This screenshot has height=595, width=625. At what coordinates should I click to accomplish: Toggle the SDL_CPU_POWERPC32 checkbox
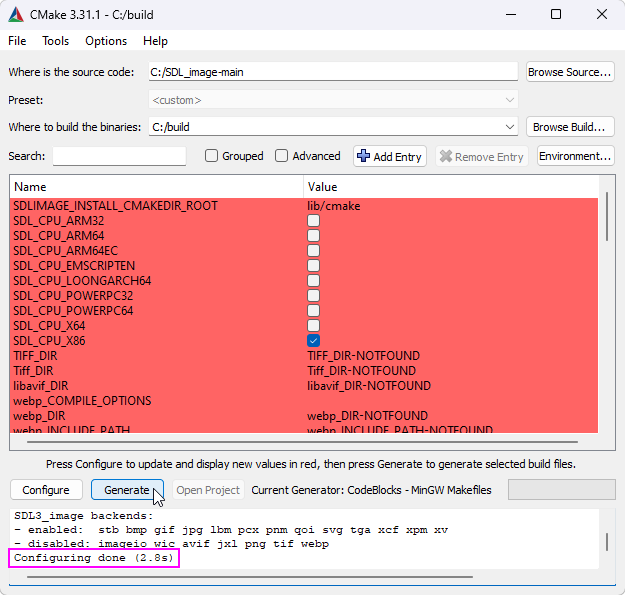pyautogui.click(x=313, y=296)
